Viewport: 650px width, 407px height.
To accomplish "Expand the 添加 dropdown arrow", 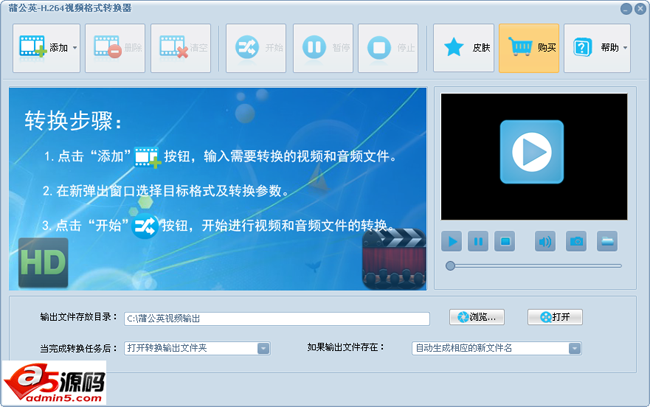I will point(76,48).
